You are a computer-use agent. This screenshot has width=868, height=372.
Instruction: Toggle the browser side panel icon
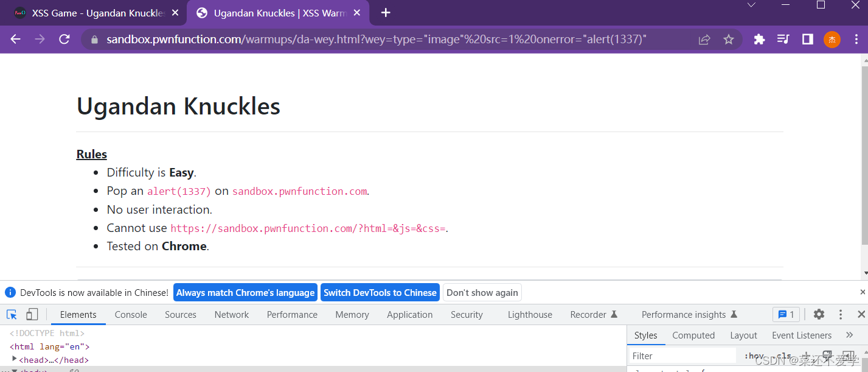[808, 40]
